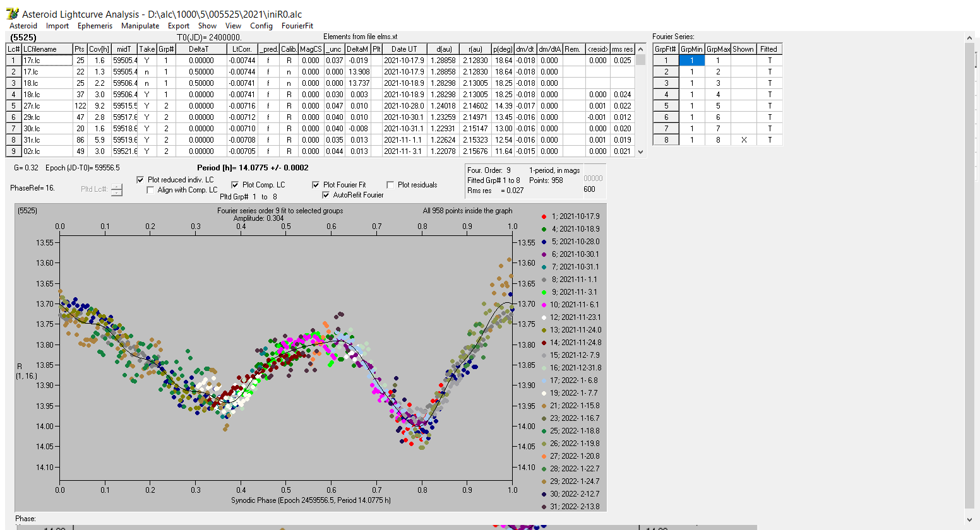The width and height of the screenshot is (980, 530).
Task: Open the Show menu
Action: coord(207,26)
